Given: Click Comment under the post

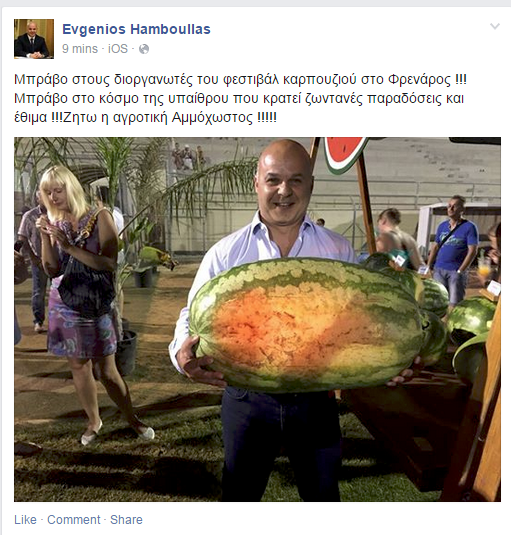Looking at the screenshot, I should pyautogui.click(x=74, y=520).
